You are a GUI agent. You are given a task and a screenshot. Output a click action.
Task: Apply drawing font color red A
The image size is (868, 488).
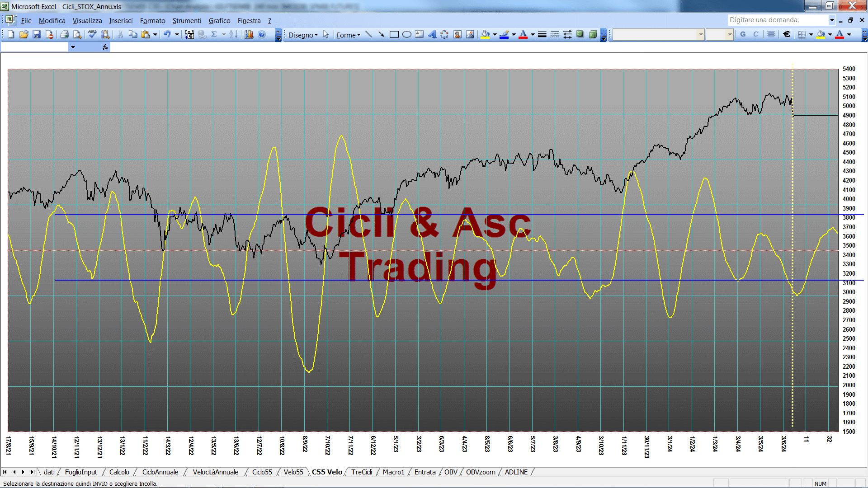[x=523, y=34]
